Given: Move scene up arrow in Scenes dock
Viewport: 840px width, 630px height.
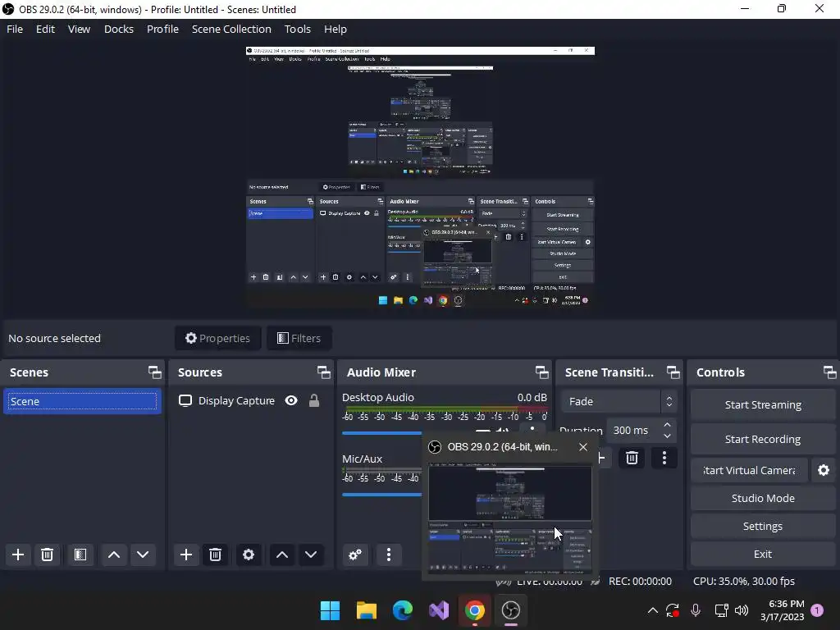Looking at the screenshot, I should [113, 555].
